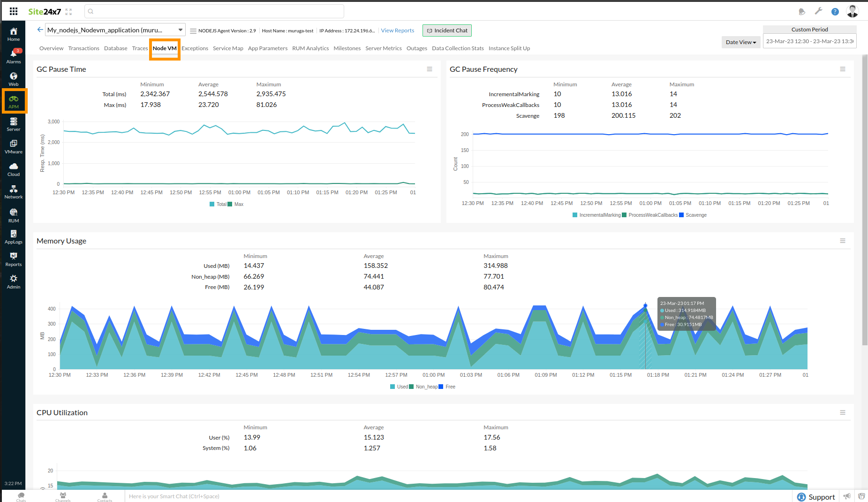Select the APM icon in the sidebar
The height and width of the screenshot is (502, 868).
pyautogui.click(x=13, y=101)
